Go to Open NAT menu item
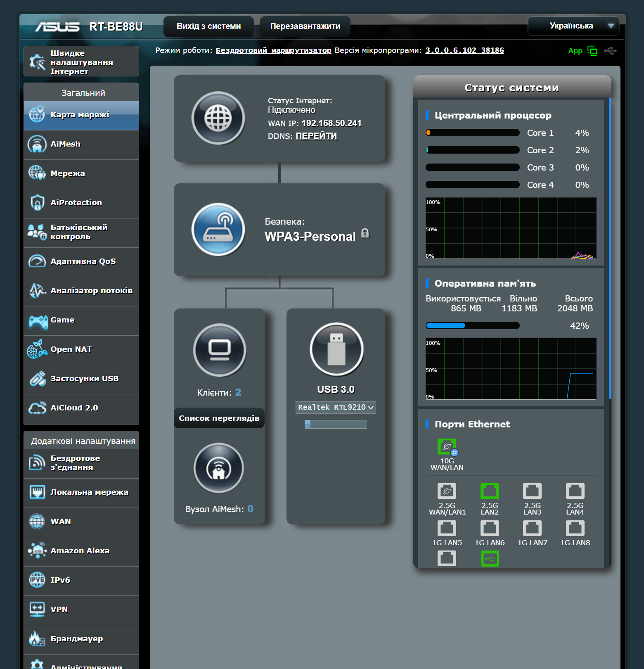The width and height of the screenshot is (644, 669). pos(81,350)
